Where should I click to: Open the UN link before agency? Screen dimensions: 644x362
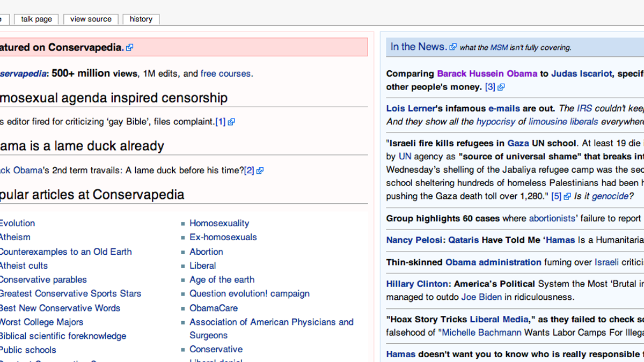(x=405, y=157)
